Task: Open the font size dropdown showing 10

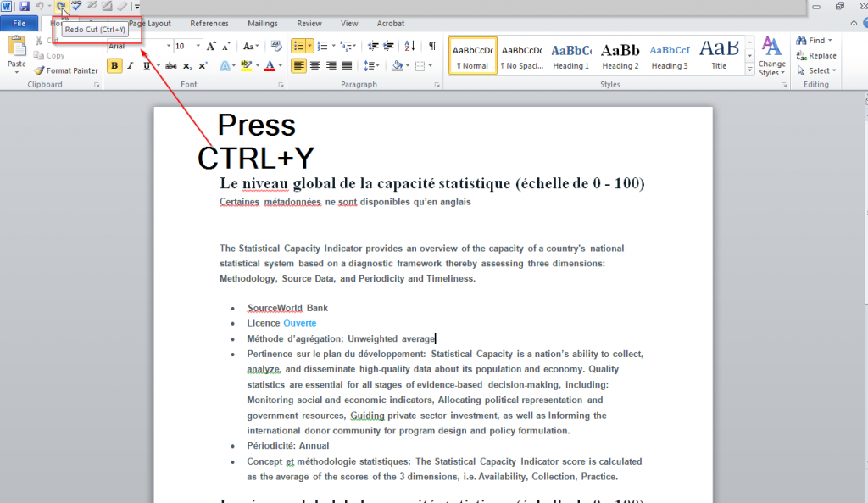Action: coord(198,46)
